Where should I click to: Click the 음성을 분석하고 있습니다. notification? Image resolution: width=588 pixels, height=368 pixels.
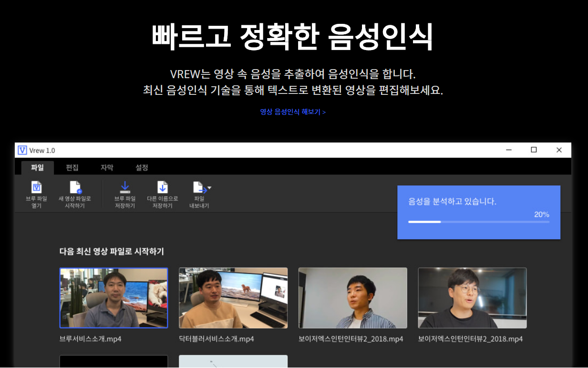click(479, 212)
